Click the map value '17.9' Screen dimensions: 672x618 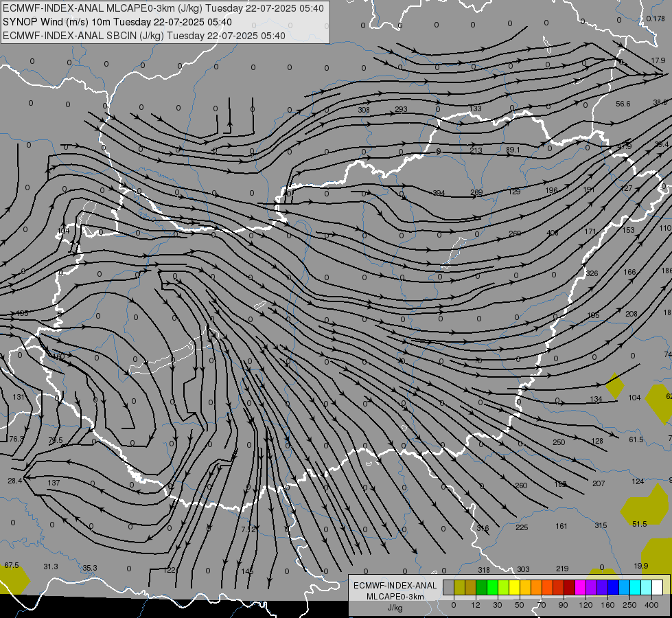point(658,61)
